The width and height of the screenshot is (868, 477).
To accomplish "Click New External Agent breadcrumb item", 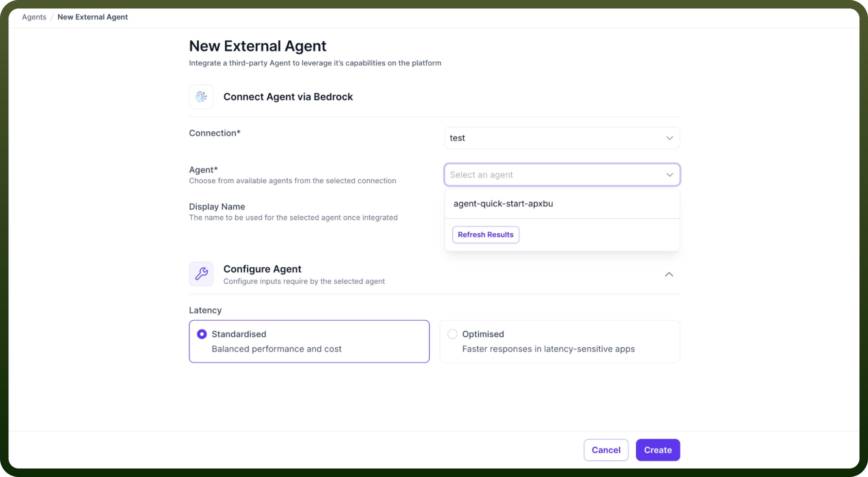I will coord(93,17).
